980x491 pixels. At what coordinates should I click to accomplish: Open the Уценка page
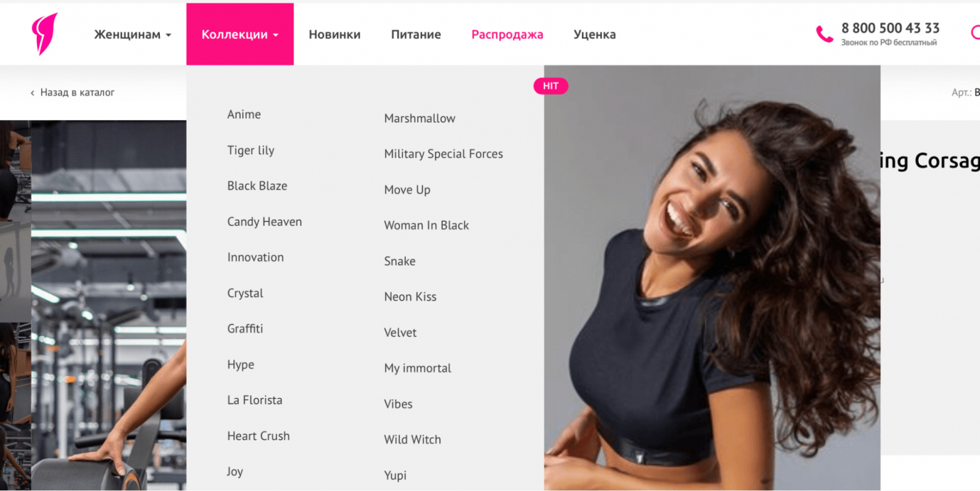(595, 34)
